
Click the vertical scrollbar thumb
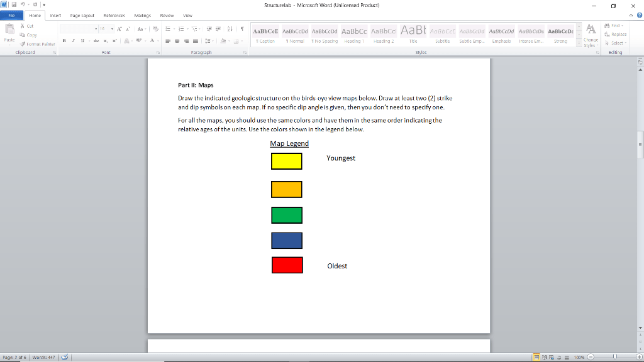click(640, 145)
